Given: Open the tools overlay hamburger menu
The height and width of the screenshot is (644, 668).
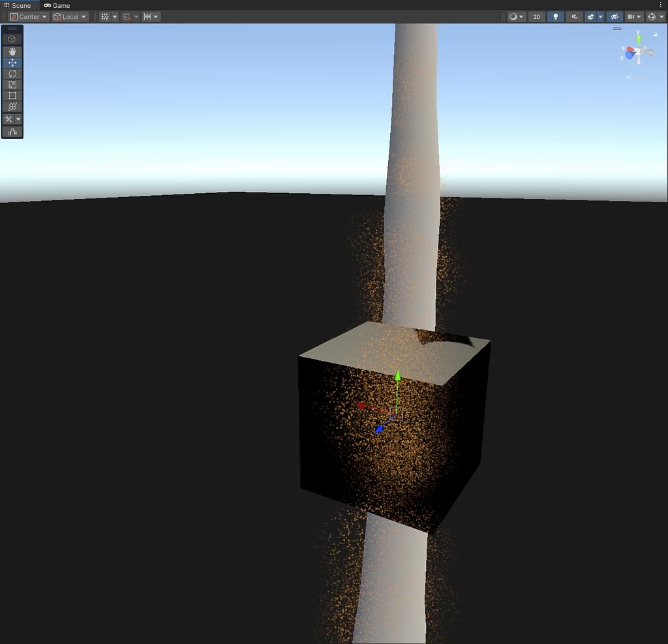Looking at the screenshot, I should [11, 27].
